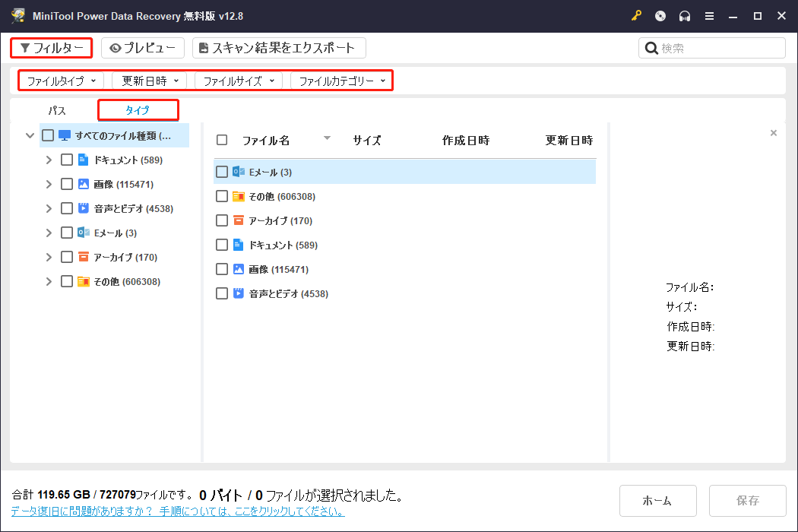This screenshot has width=798, height=532.
Task: Check the ドキュメント (589) checkbox
Action: click(67, 160)
